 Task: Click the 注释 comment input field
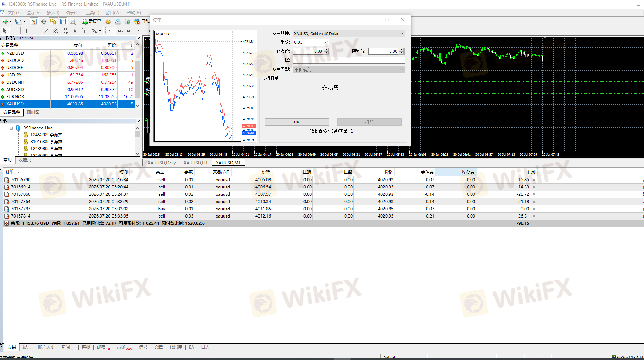[x=349, y=60]
